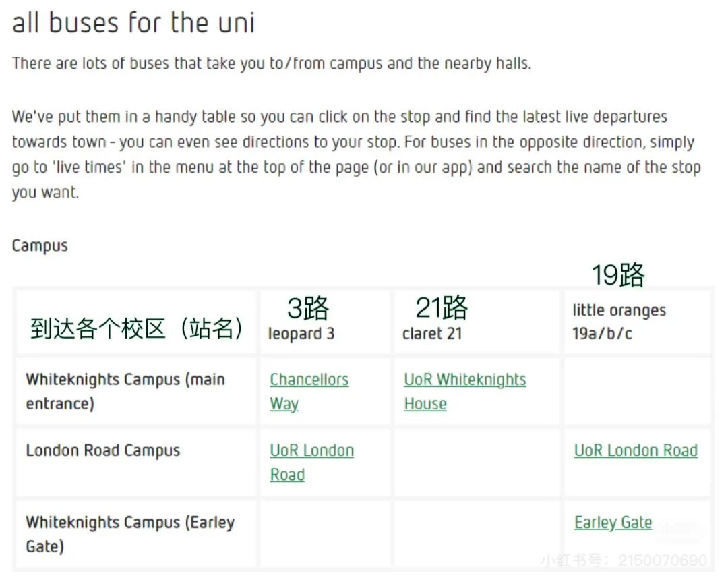This screenshot has width=728, height=586.
Task: Click the Whiteknights Campus (Earley Gate) row label
Action: (x=129, y=533)
